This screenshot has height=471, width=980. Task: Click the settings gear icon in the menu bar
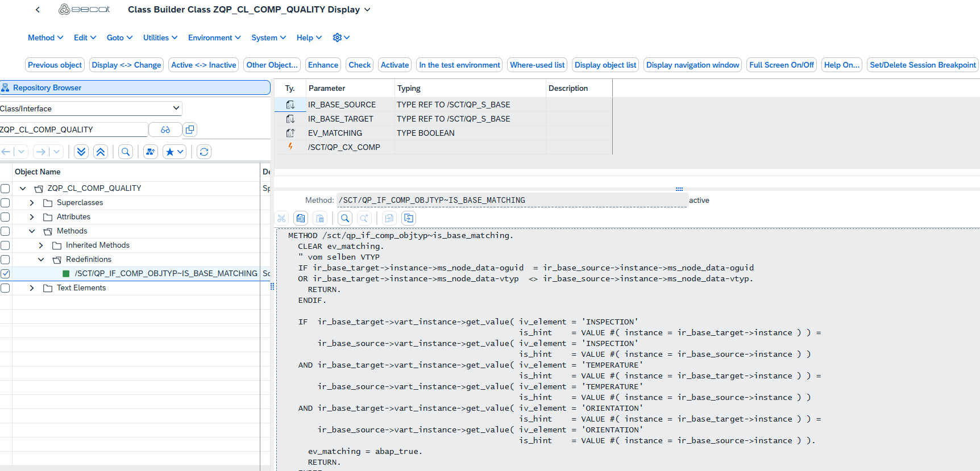[x=337, y=37]
